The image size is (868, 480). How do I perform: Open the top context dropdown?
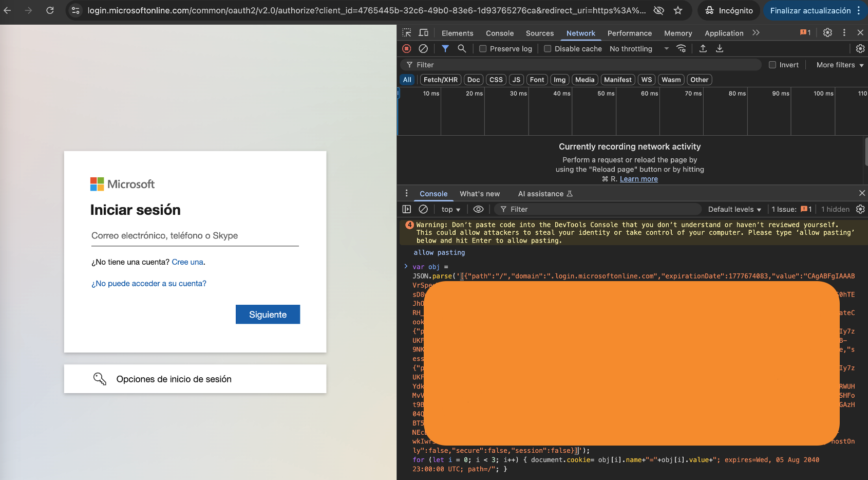click(x=451, y=209)
